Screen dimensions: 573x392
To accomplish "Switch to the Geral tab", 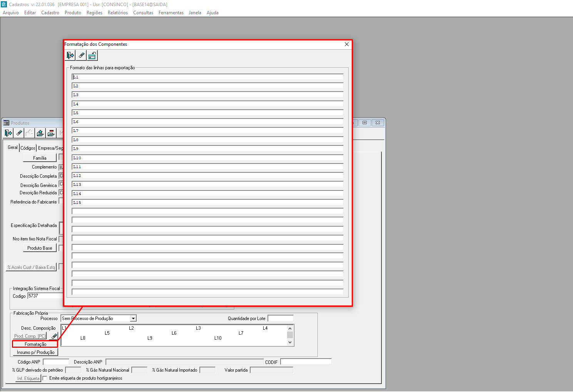I will coord(13,147).
